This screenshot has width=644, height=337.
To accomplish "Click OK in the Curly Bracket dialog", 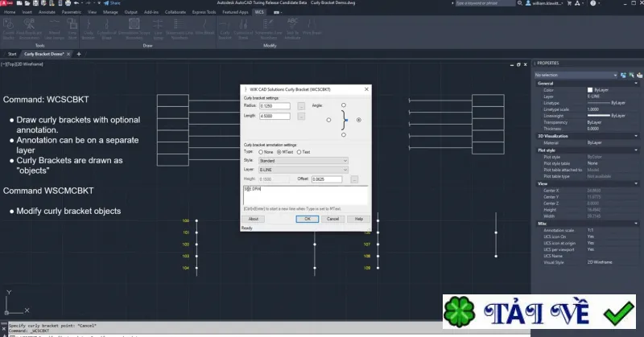I will point(308,219).
